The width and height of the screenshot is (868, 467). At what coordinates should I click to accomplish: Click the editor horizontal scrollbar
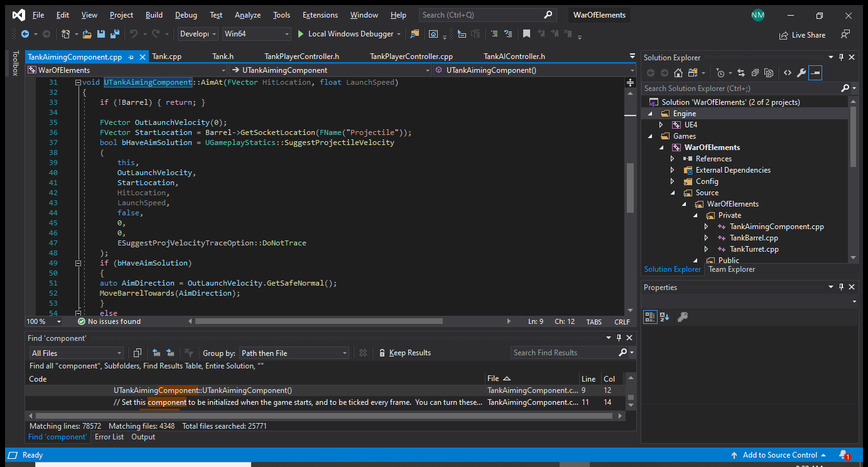tap(319, 321)
